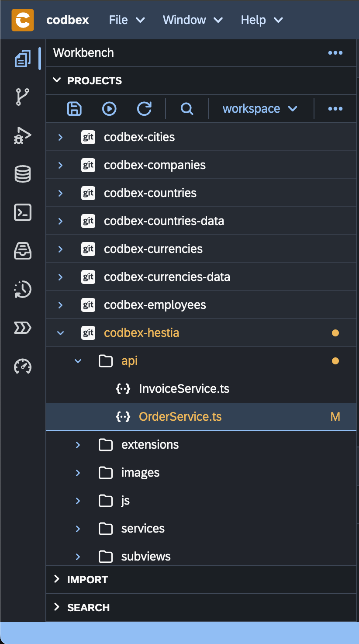Collapse the api folder chevron
The image size is (359, 644).
78,361
